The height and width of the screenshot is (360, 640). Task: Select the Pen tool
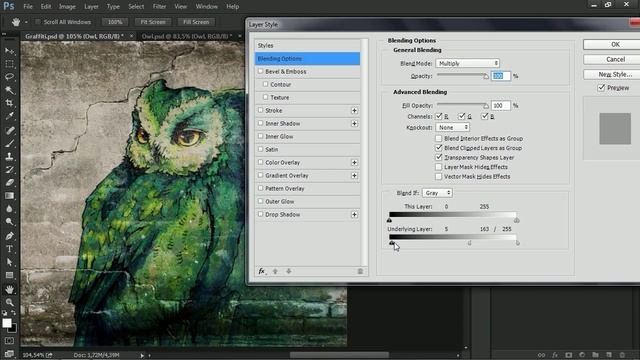click(x=9, y=236)
